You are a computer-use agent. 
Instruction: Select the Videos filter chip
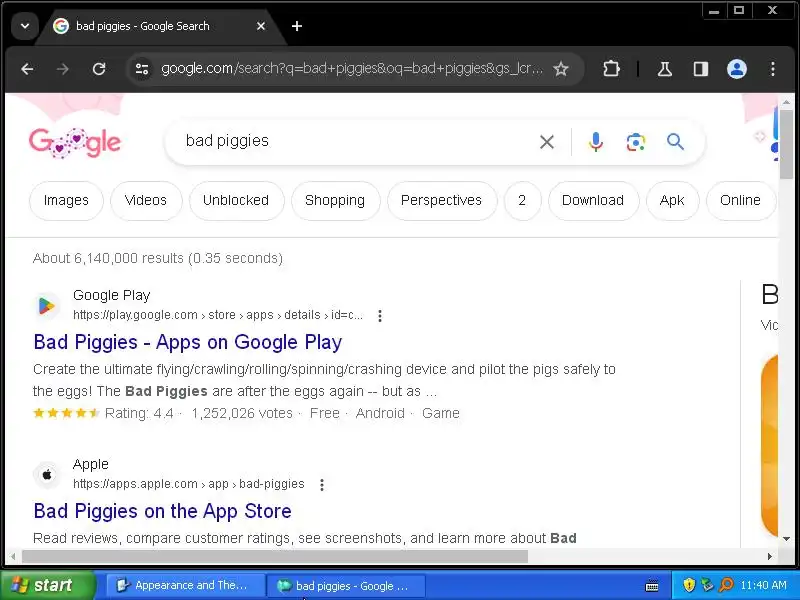point(146,201)
